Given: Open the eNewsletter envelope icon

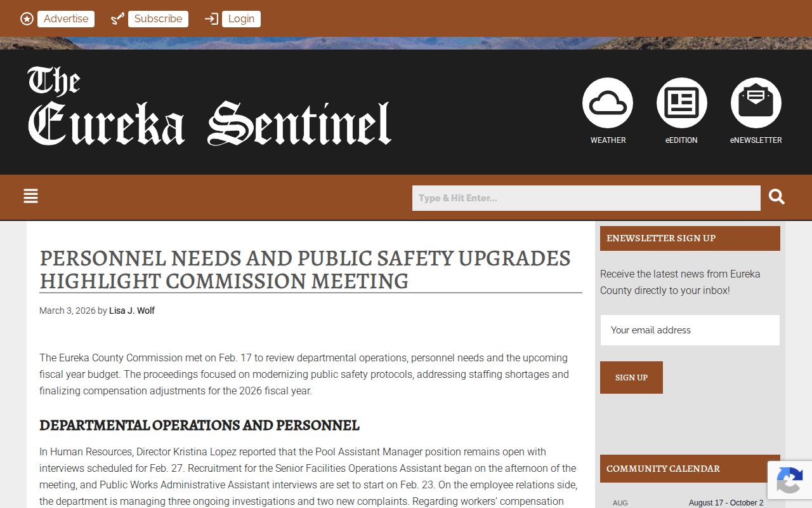Looking at the screenshot, I should tap(756, 103).
